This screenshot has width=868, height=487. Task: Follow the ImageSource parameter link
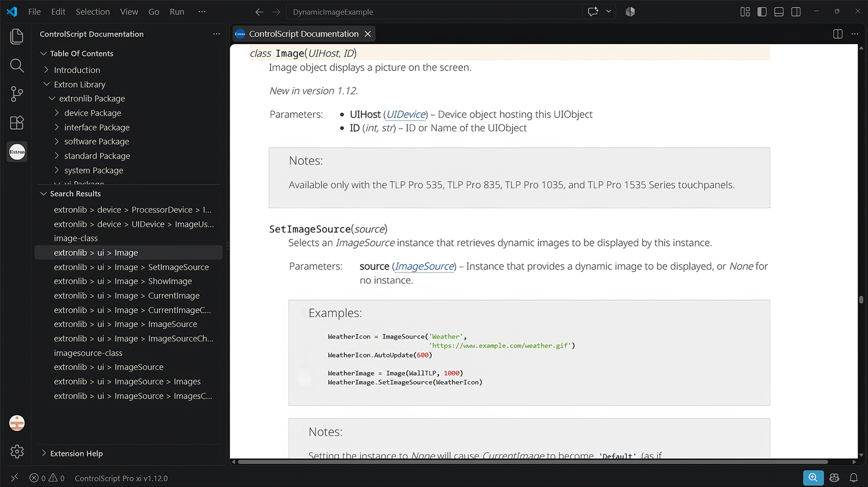425,267
